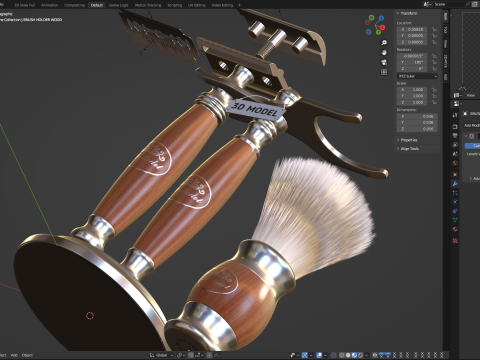Open the World properties tab icon
Viewport: 480px width, 360px height.
pyautogui.click(x=455, y=163)
